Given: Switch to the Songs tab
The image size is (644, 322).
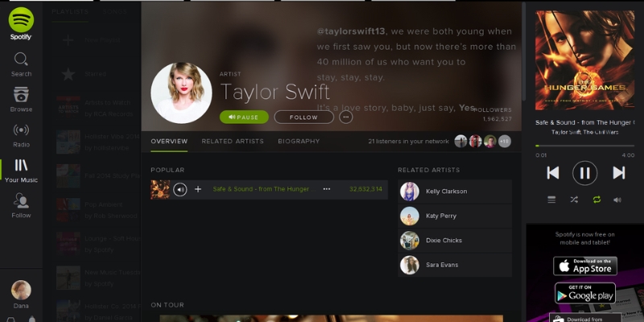Looking at the screenshot, I should pos(114,11).
